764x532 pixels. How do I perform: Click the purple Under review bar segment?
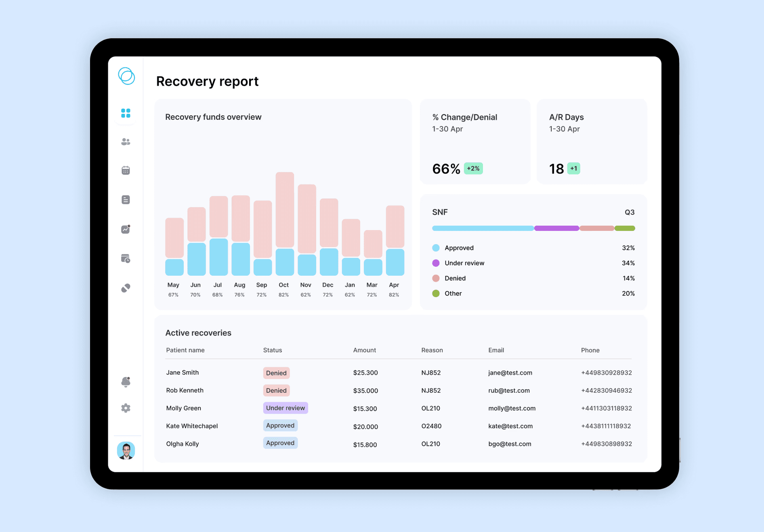coord(557,228)
